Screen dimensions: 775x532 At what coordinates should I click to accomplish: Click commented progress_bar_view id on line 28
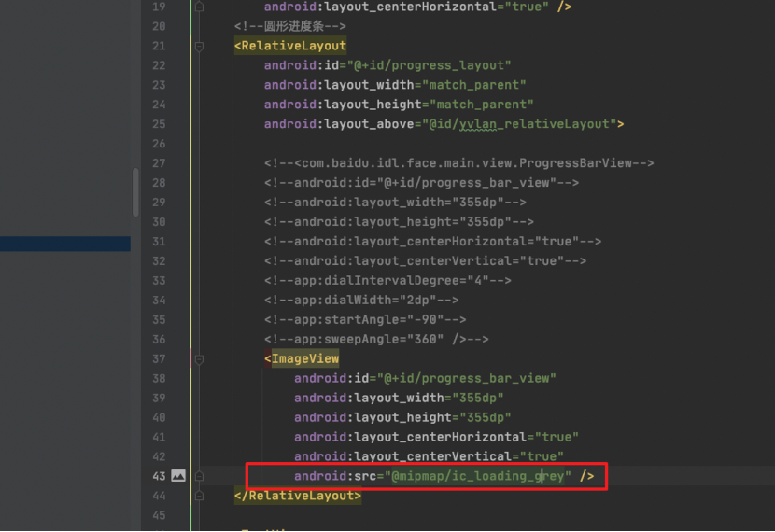(x=421, y=183)
